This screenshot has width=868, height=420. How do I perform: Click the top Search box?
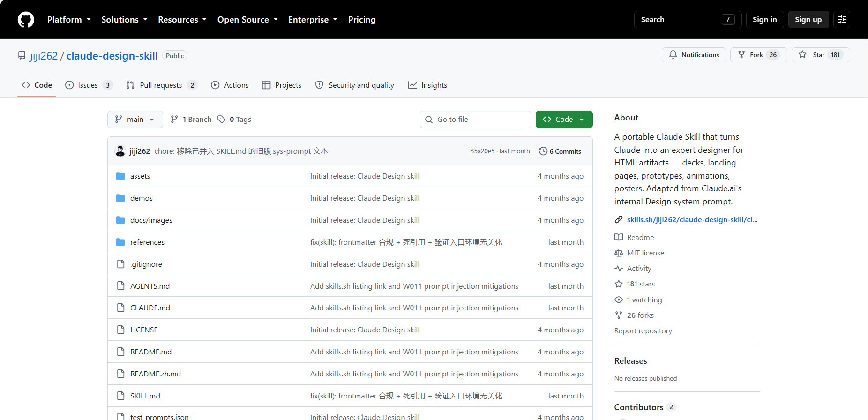coord(688,20)
